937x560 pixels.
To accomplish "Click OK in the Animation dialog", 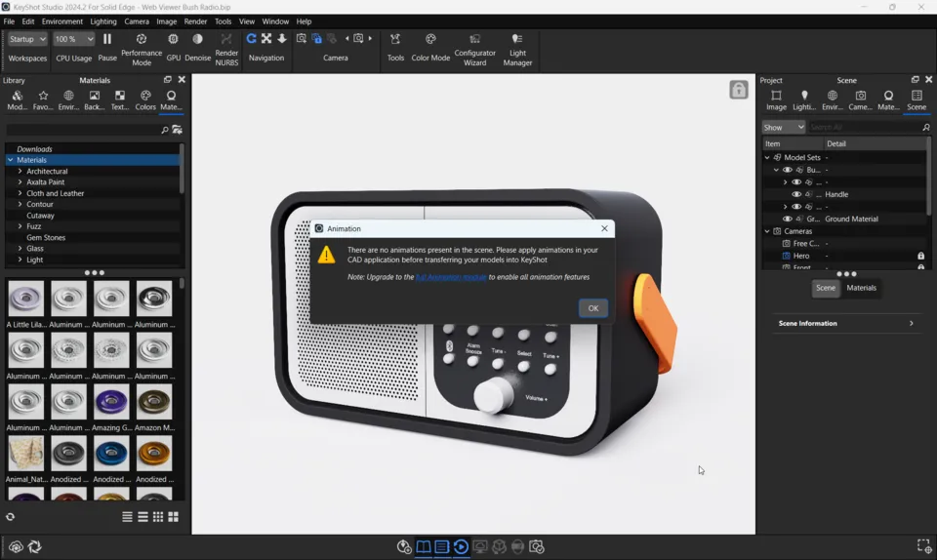I will tap(592, 308).
